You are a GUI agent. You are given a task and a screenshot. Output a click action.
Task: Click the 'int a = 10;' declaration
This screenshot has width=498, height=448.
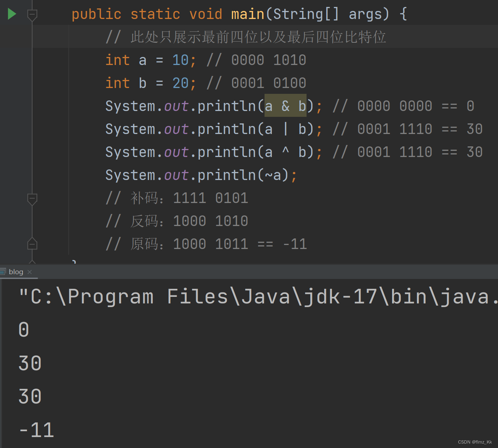[x=151, y=60]
